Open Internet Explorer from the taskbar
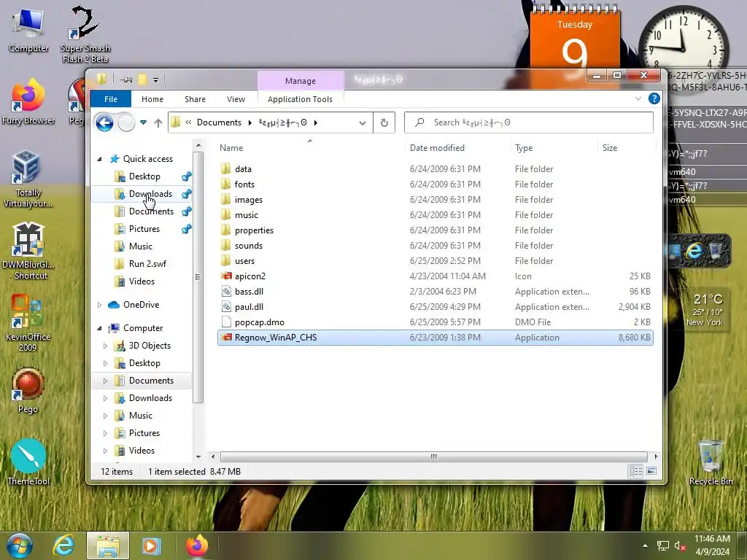 pyautogui.click(x=64, y=545)
